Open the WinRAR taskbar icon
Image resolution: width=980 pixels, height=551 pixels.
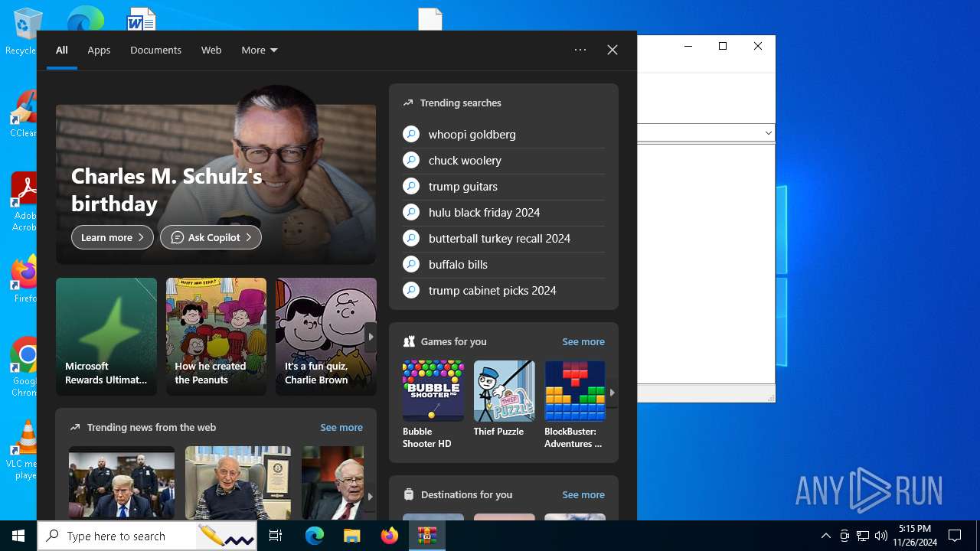427,536
